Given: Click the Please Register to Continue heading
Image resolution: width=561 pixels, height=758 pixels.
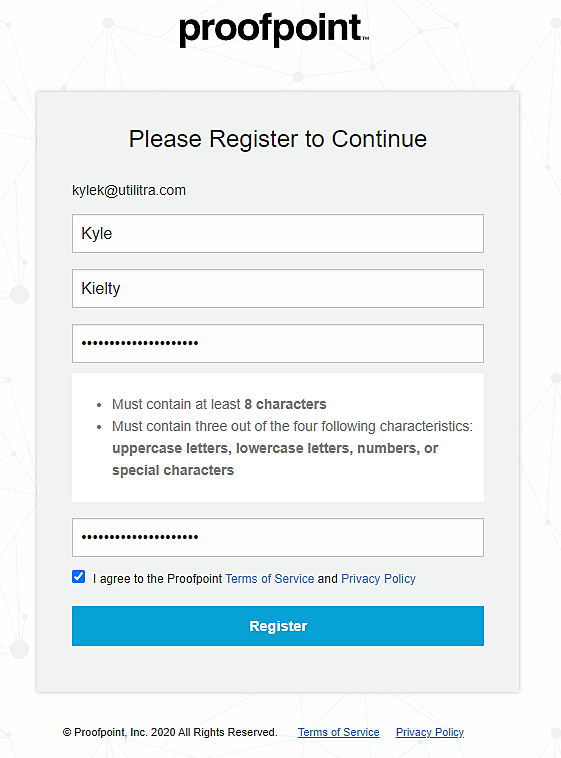Looking at the screenshot, I should click(x=278, y=139).
